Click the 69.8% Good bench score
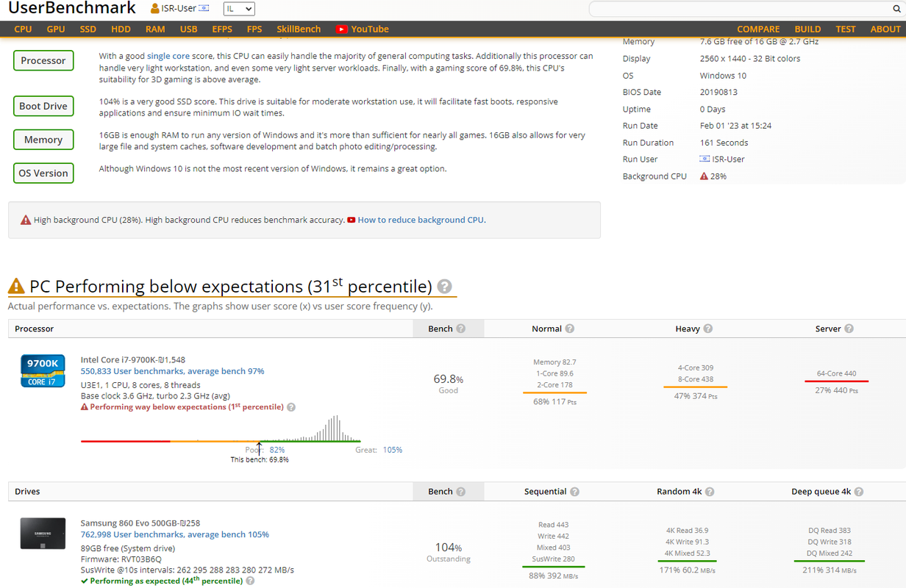The width and height of the screenshot is (906, 588). point(449,384)
